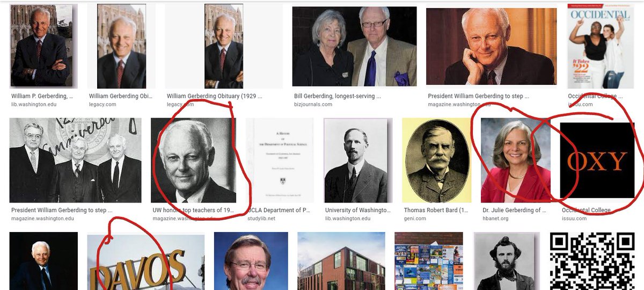Click the Bill Gerberding couple photo

click(x=354, y=46)
